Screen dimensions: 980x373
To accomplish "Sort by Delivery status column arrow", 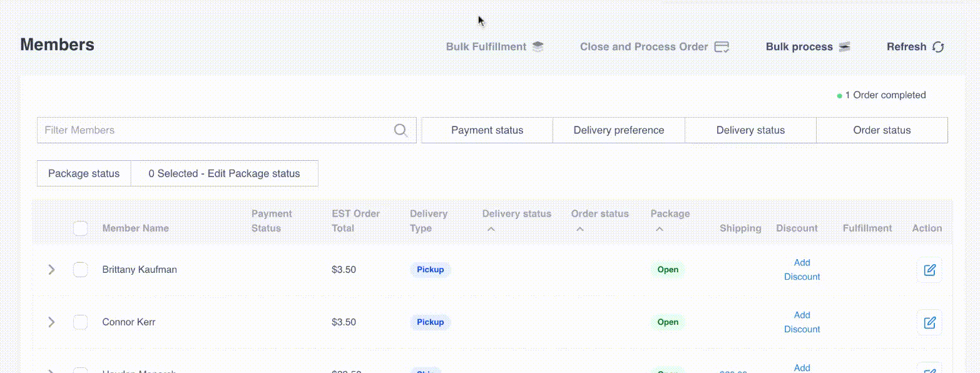I will point(491,229).
